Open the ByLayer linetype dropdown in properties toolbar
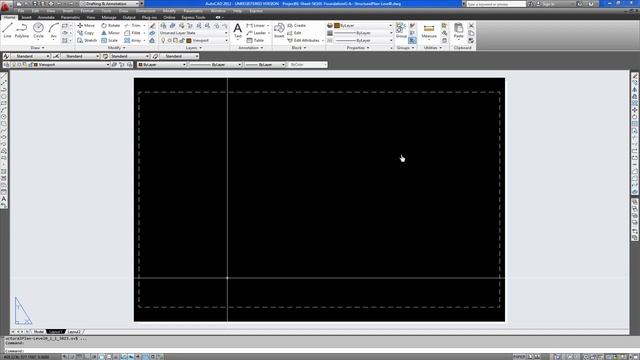 (x=216, y=64)
